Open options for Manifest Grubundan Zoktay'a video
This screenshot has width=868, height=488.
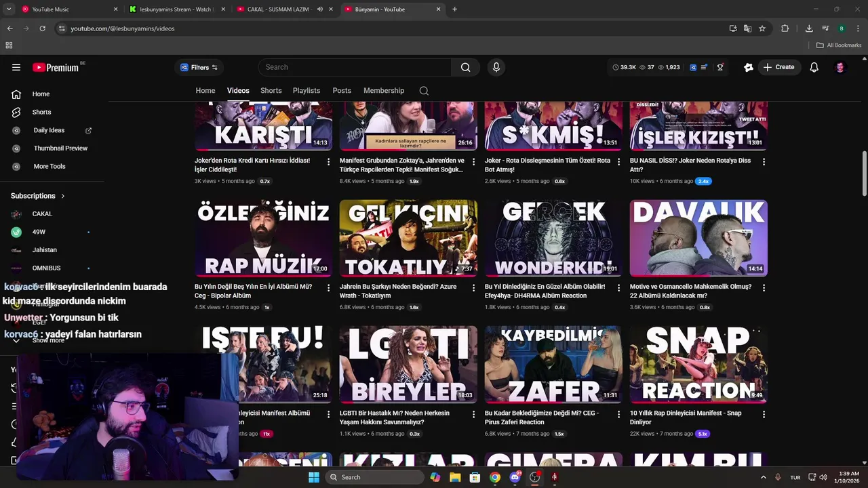[x=473, y=162]
